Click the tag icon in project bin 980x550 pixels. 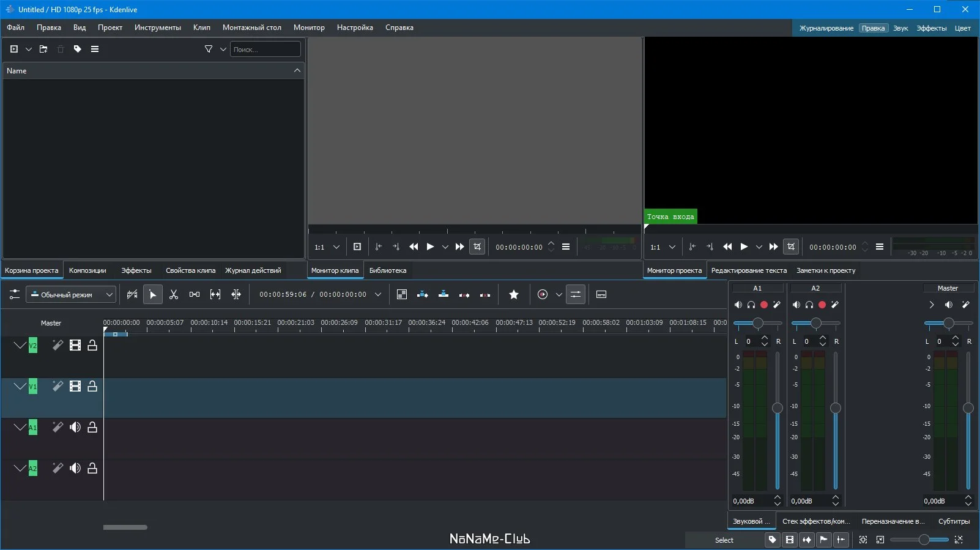pyautogui.click(x=78, y=49)
